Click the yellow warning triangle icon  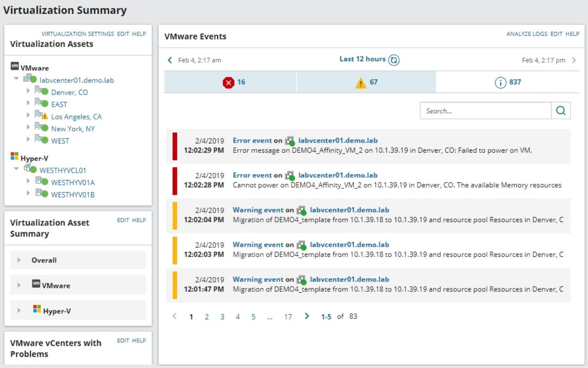361,83
